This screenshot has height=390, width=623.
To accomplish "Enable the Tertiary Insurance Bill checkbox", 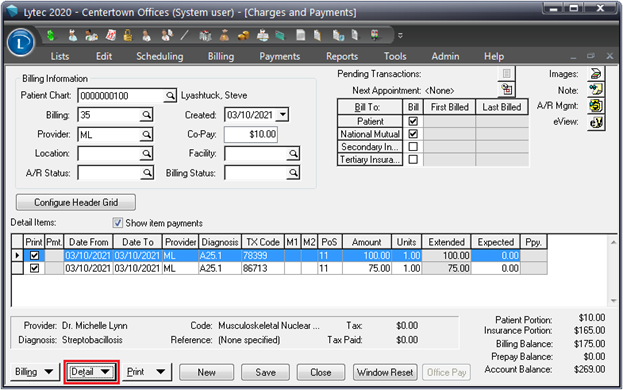I will (x=413, y=159).
